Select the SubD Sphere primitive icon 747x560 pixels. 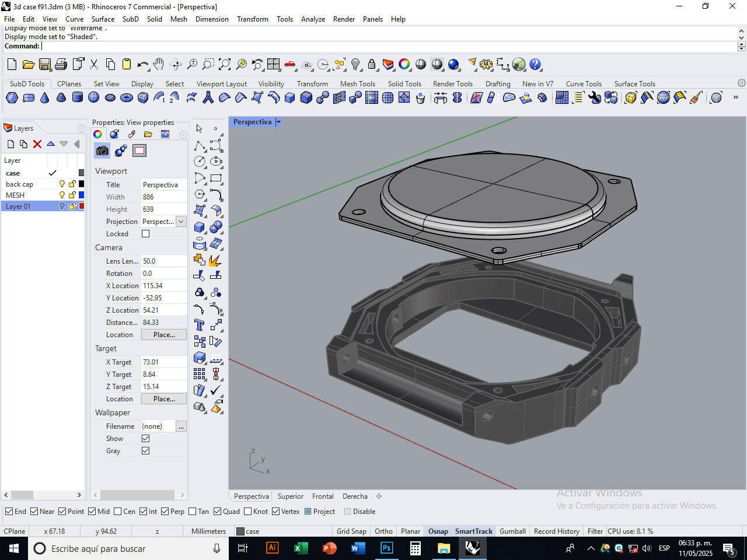tap(93, 97)
